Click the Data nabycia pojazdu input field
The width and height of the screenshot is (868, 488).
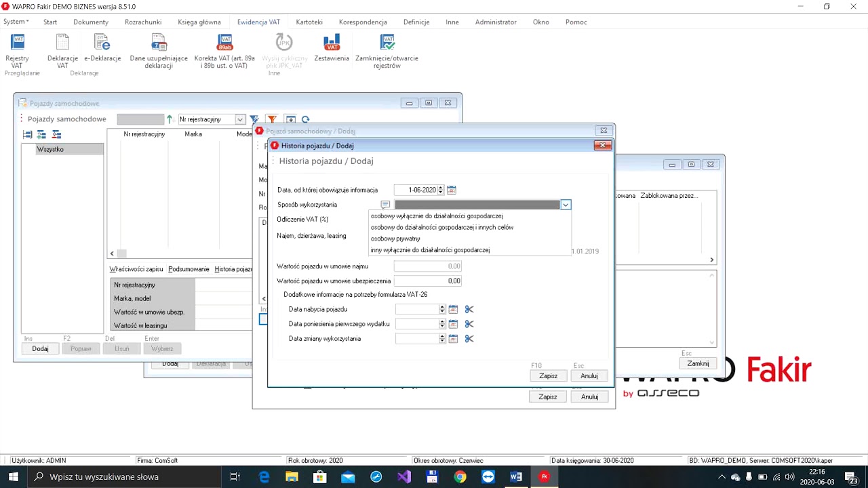(418, 309)
